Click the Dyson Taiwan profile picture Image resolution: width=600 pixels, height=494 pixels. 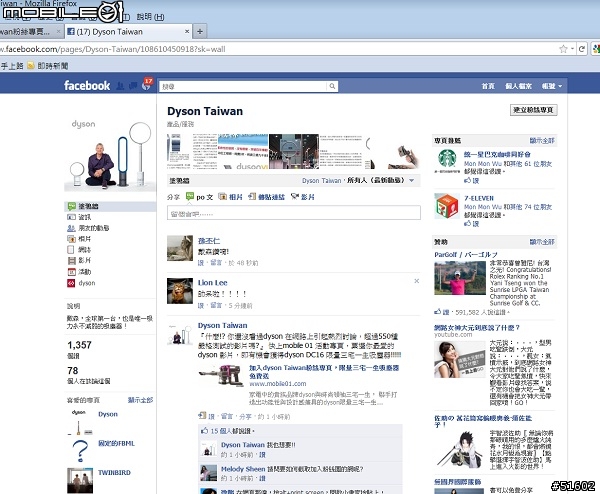[x=110, y=154]
